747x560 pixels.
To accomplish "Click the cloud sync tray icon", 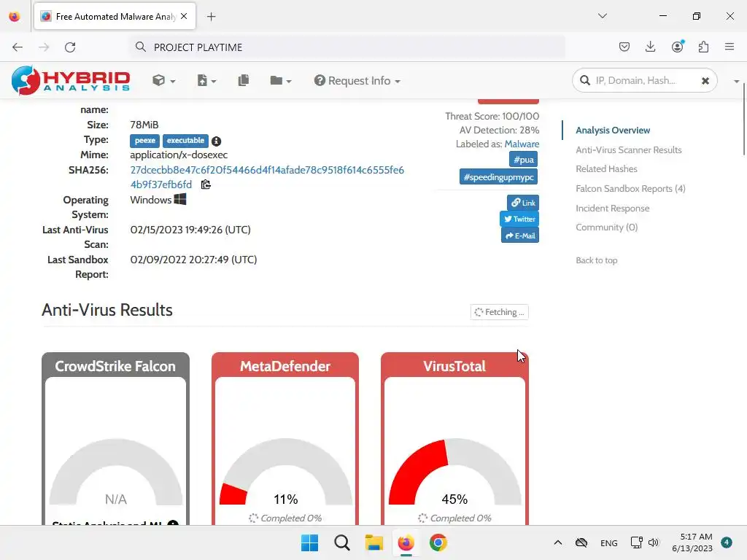I will click(x=581, y=542).
